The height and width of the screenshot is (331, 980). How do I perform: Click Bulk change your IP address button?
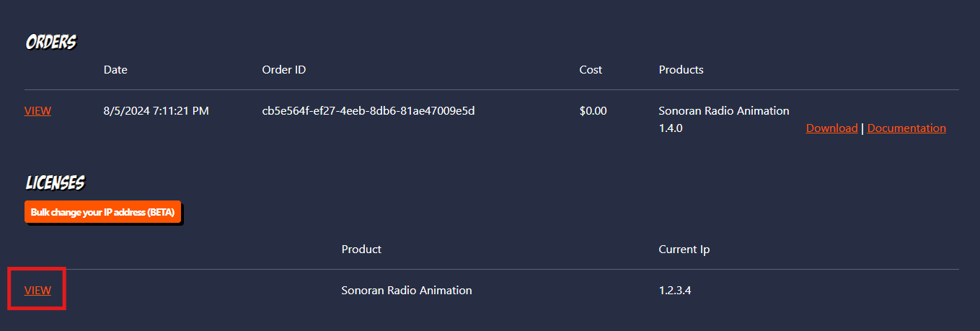tap(102, 212)
